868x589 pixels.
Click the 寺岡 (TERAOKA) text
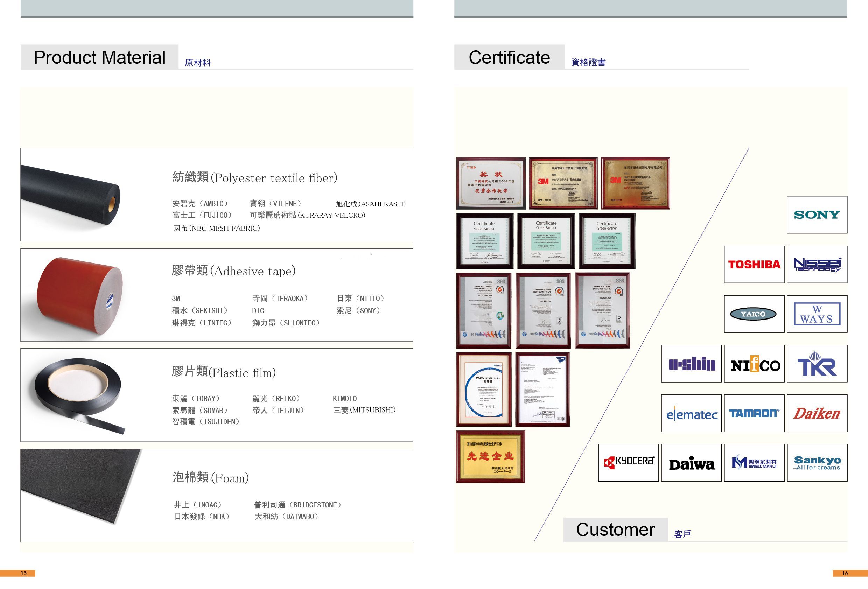pyautogui.click(x=280, y=299)
